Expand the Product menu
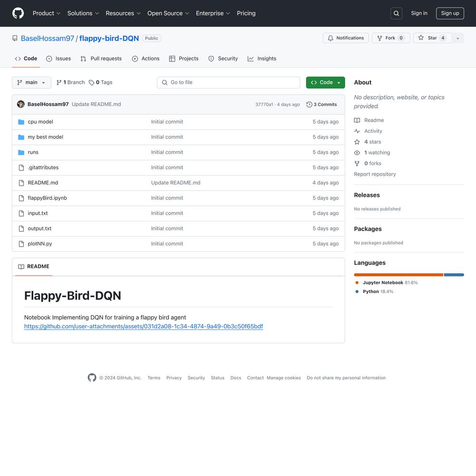The width and height of the screenshot is (476, 476). coord(47,13)
